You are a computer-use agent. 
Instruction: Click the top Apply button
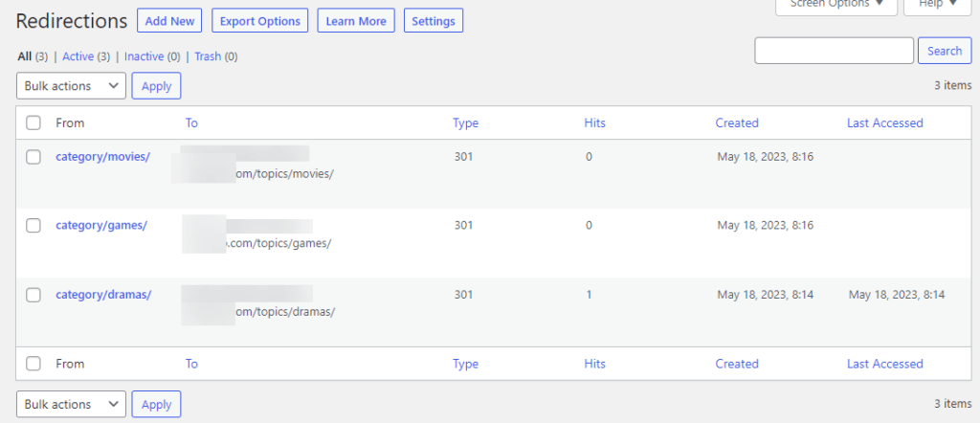click(x=156, y=86)
